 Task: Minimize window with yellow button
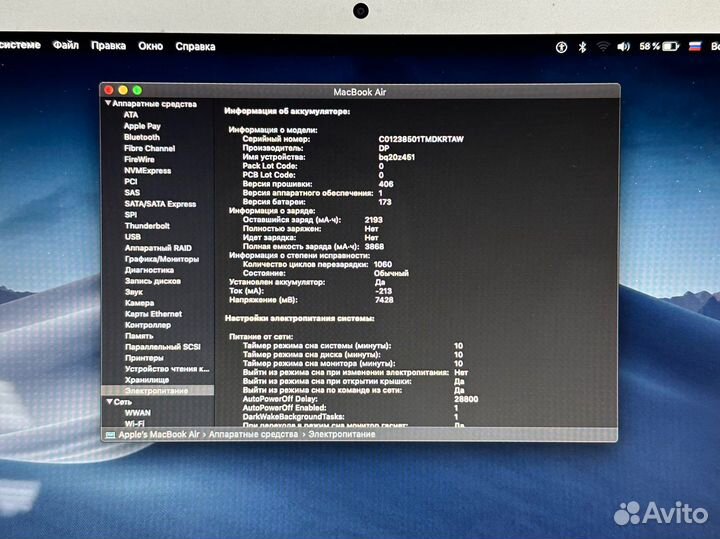click(123, 90)
